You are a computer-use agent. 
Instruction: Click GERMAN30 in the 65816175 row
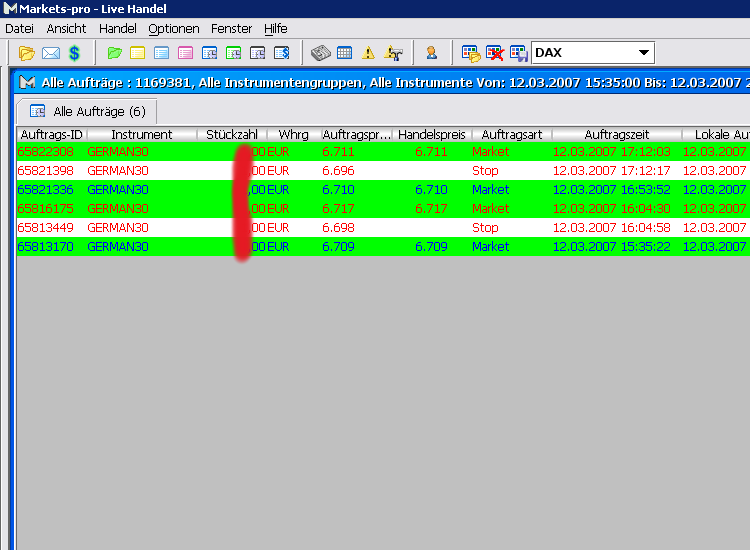tap(118, 209)
